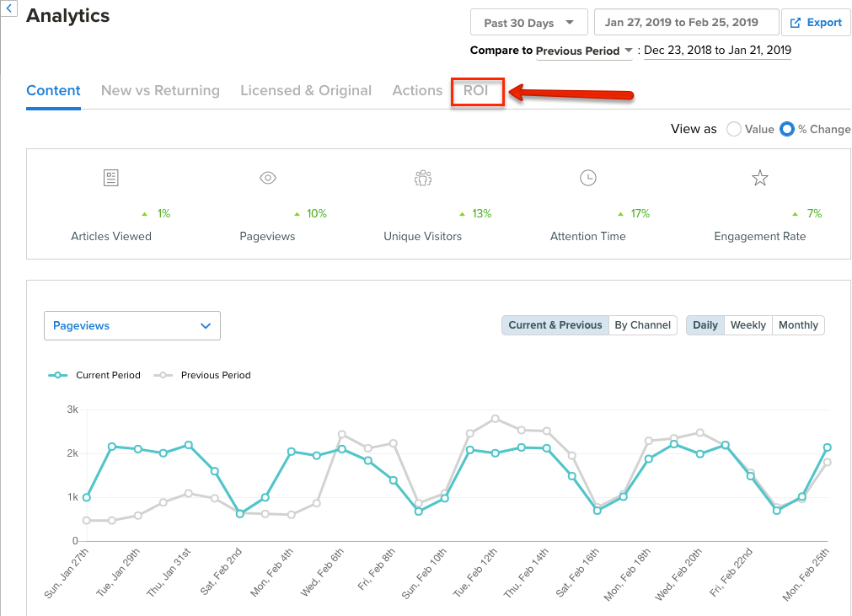Open the Licensed & Original tab
Viewport: 852px width, 616px height.
tap(306, 91)
